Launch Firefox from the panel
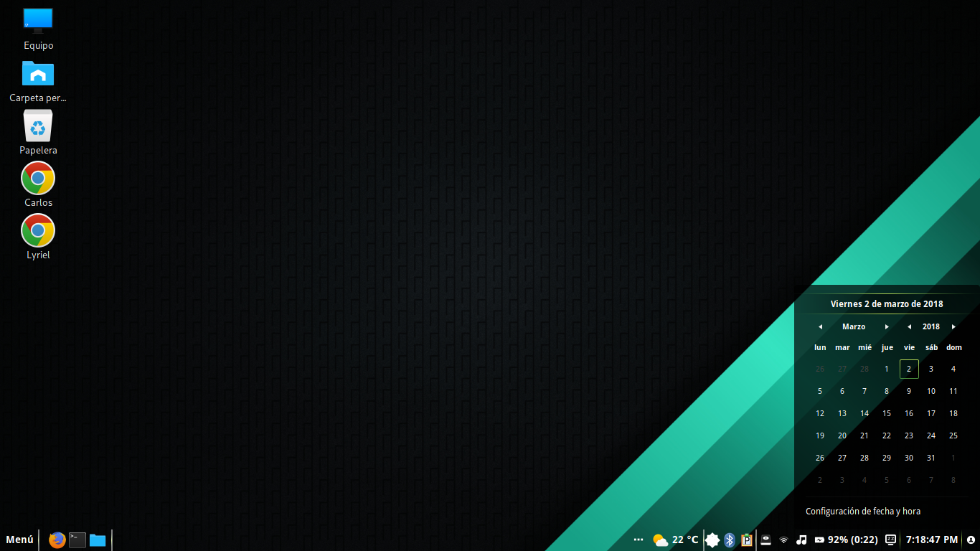Viewport: 980px width, 551px height. click(x=57, y=540)
